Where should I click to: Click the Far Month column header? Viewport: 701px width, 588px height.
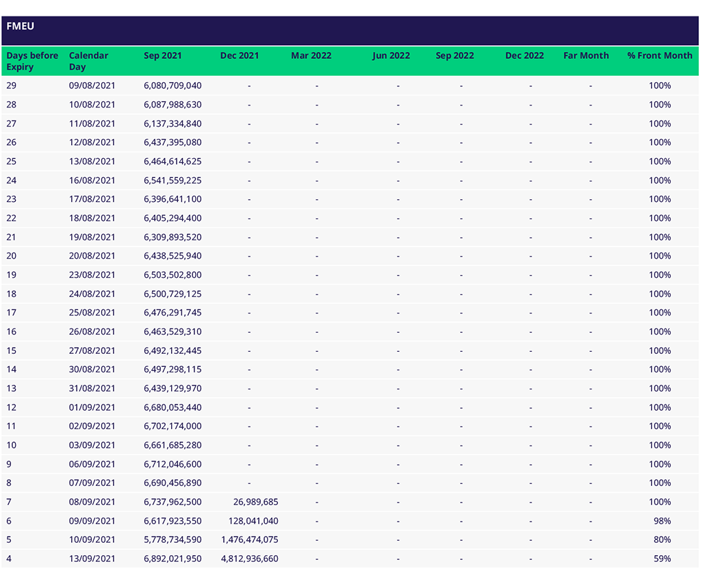[x=586, y=55]
